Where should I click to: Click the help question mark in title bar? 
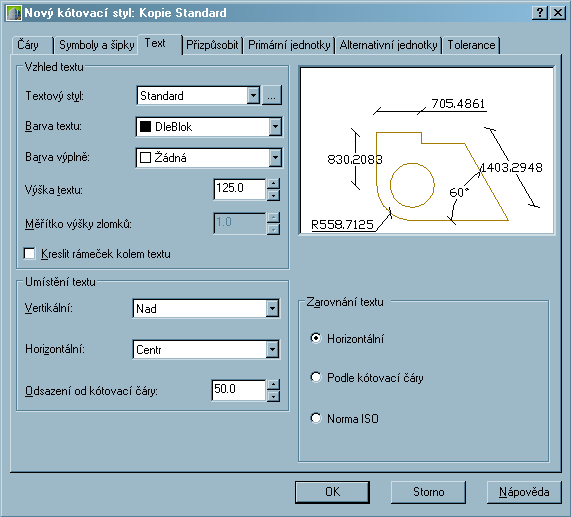coord(540,13)
